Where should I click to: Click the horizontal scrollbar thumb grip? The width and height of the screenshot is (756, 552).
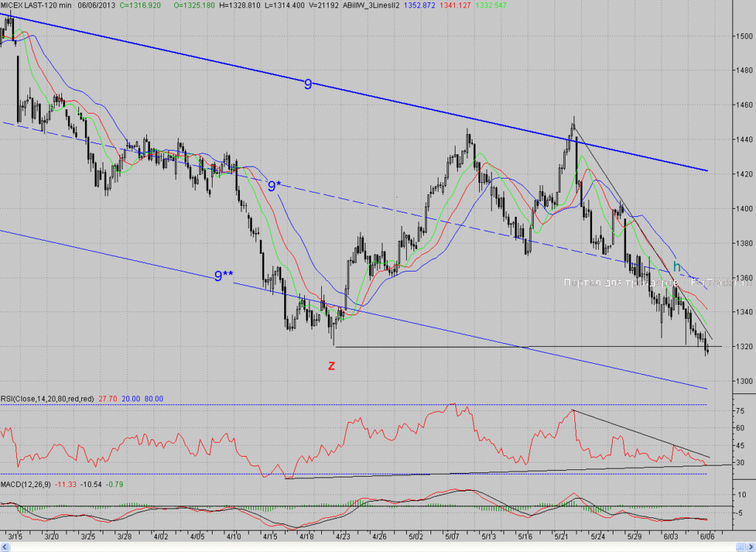740,547
